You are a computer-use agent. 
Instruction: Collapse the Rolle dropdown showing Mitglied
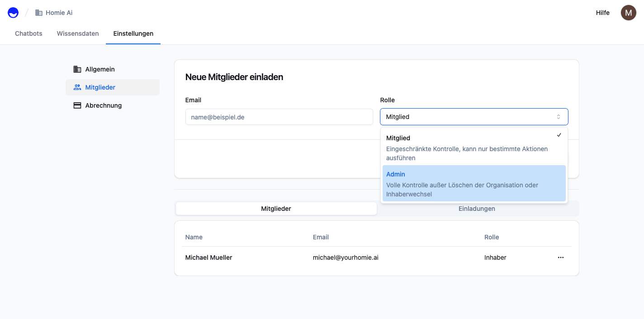[x=474, y=117]
